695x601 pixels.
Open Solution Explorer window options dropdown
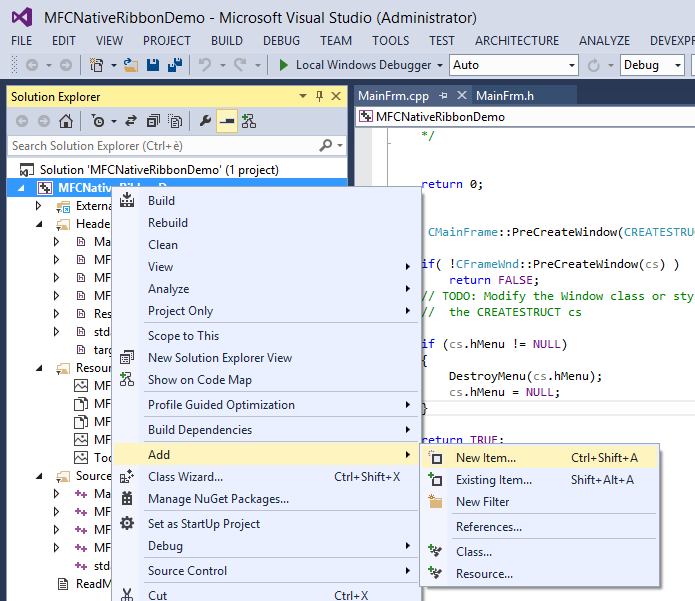click(x=303, y=96)
